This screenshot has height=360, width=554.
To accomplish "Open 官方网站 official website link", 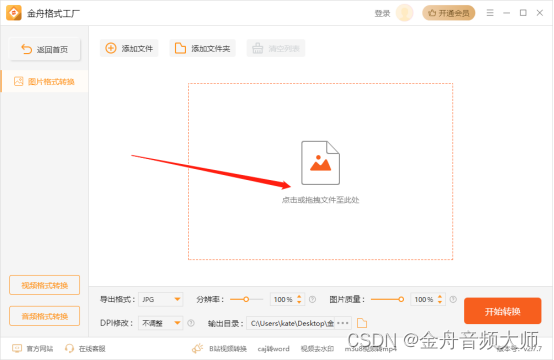I will pyautogui.click(x=33, y=349).
